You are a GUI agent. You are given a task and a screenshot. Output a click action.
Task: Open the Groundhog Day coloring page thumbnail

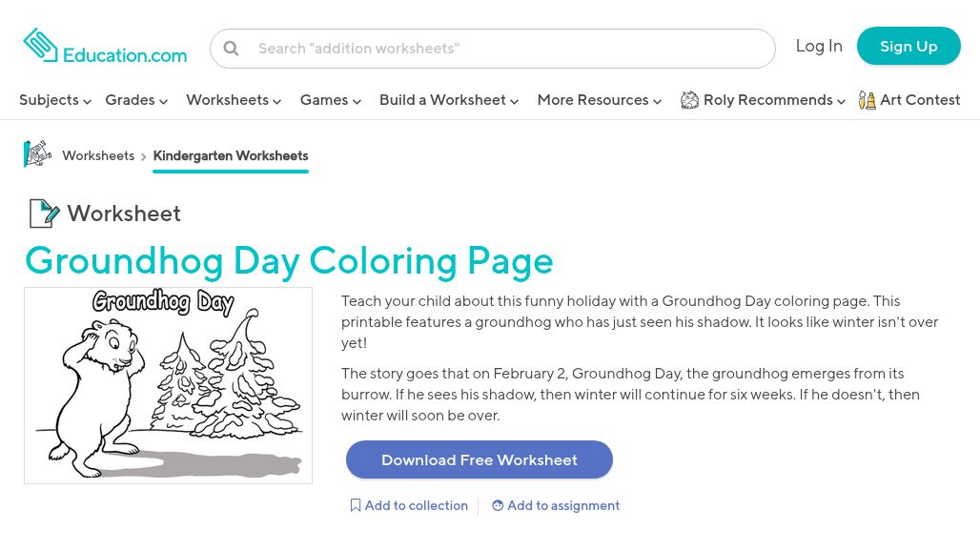coord(168,385)
